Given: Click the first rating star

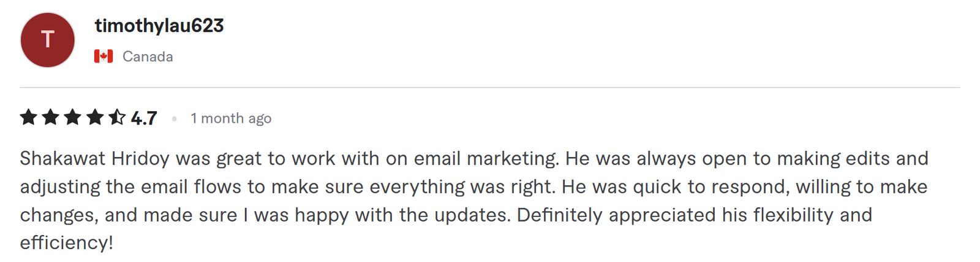Looking at the screenshot, I should [29, 117].
